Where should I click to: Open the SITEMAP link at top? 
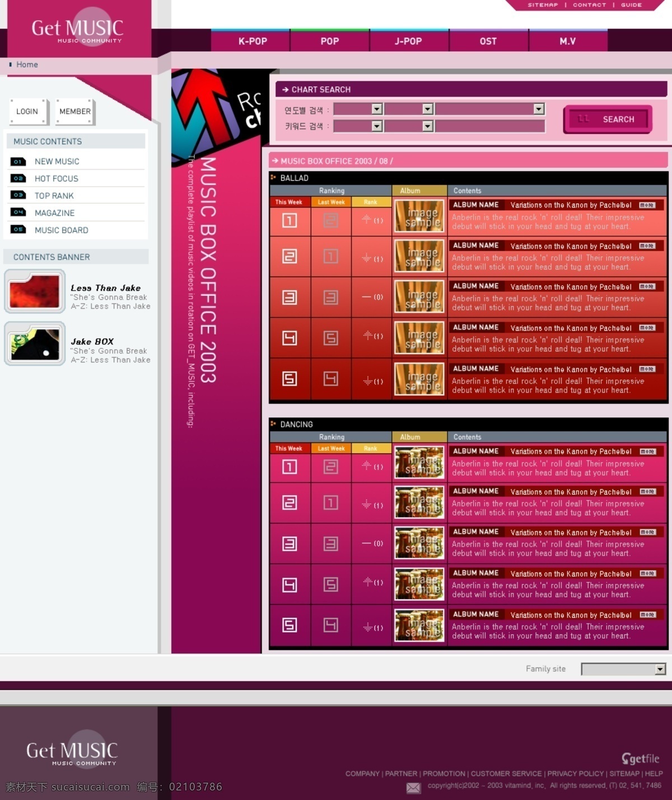(543, 5)
